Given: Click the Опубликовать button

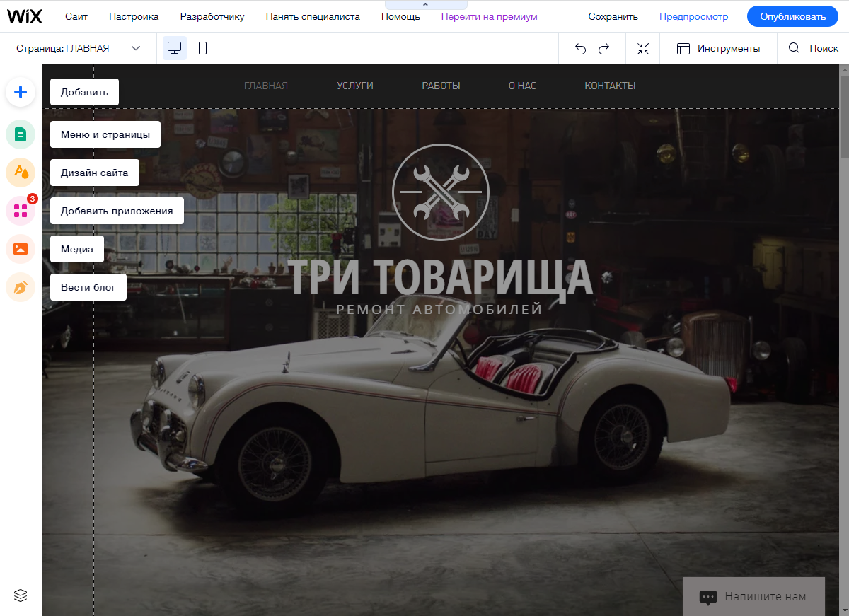Looking at the screenshot, I should 792,16.
